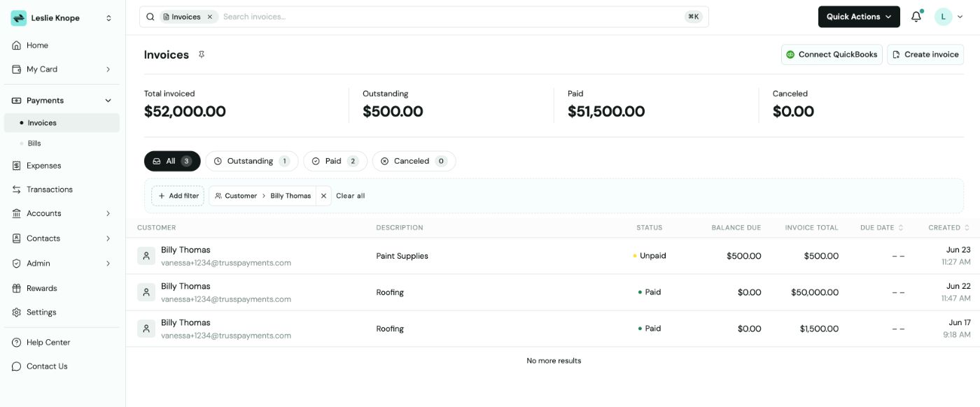Click the Truss logo in sidebar
Viewport: 980px width, 407px height.
coord(19,18)
